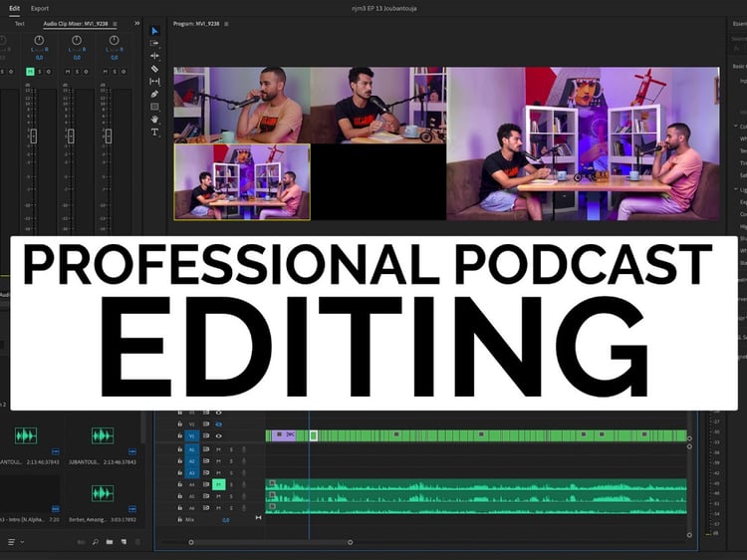Switch to the Edit workspace tab

pyautogui.click(x=15, y=8)
